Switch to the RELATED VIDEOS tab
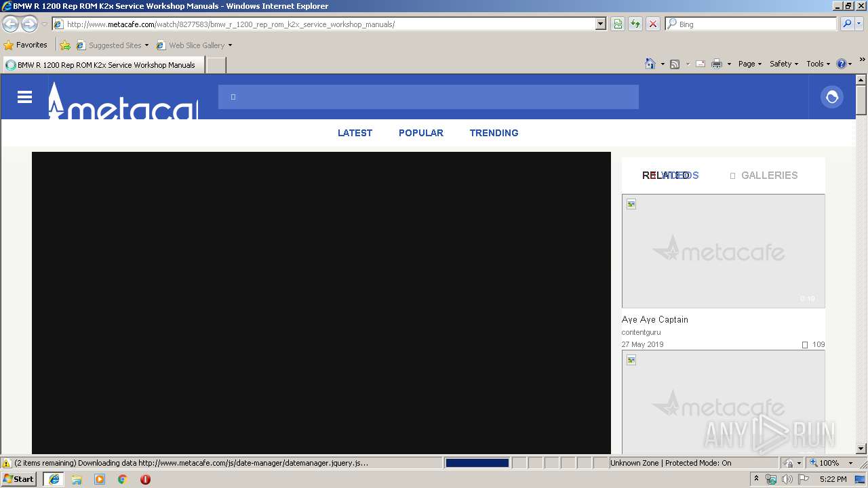This screenshot has height=488, width=868. [x=671, y=176]
